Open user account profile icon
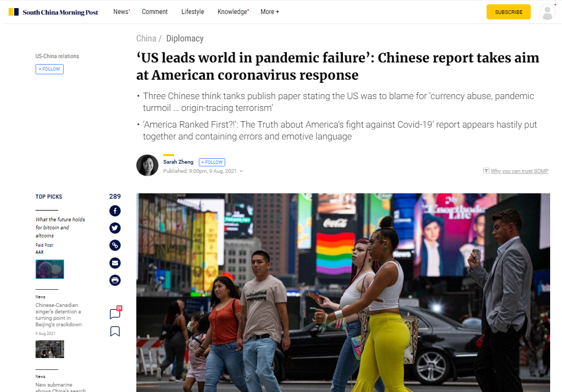The height and width of the screenshot is (392, 562). click(x=547, y=12)
